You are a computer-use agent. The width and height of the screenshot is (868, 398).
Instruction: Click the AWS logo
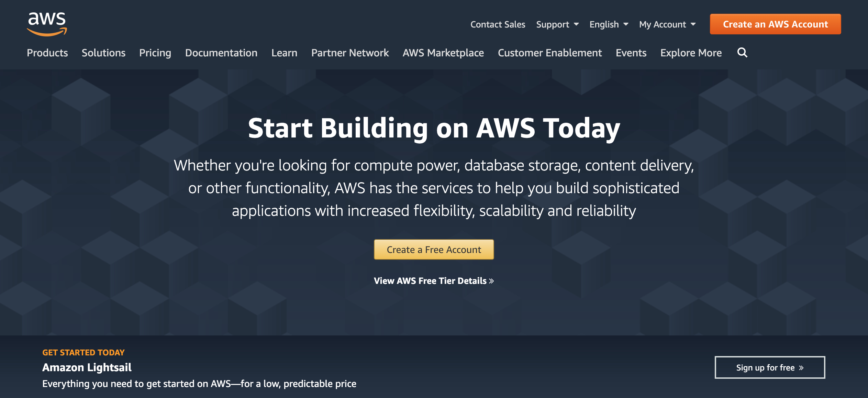coord(47,24)
